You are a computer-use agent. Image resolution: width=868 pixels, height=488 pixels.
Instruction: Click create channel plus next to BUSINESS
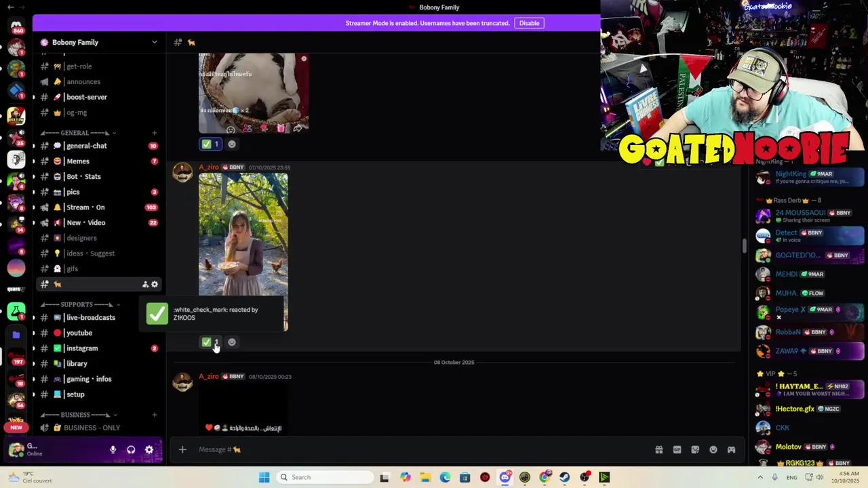tap(155, 415)
